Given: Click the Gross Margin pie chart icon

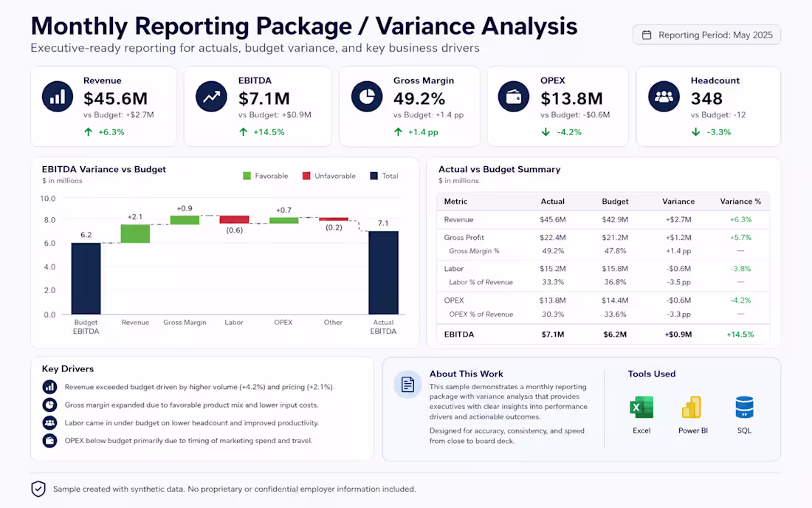Looking at the screenshot, I should tap(367, 96).
